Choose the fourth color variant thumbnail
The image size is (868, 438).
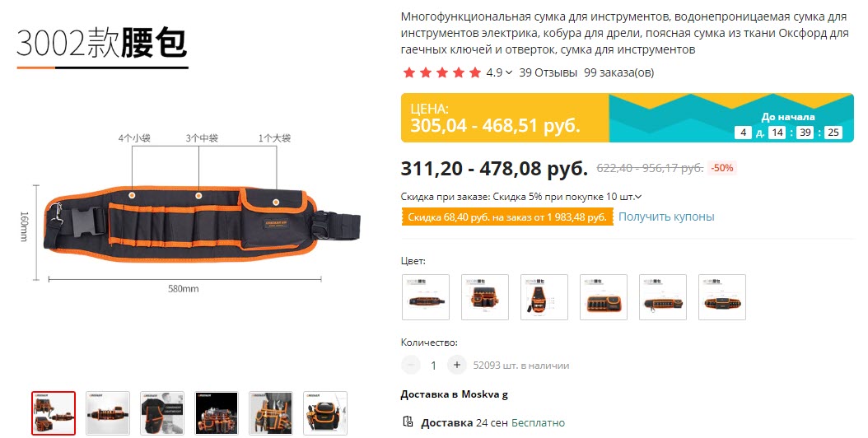pyautogui.click(x=604, y=296)
